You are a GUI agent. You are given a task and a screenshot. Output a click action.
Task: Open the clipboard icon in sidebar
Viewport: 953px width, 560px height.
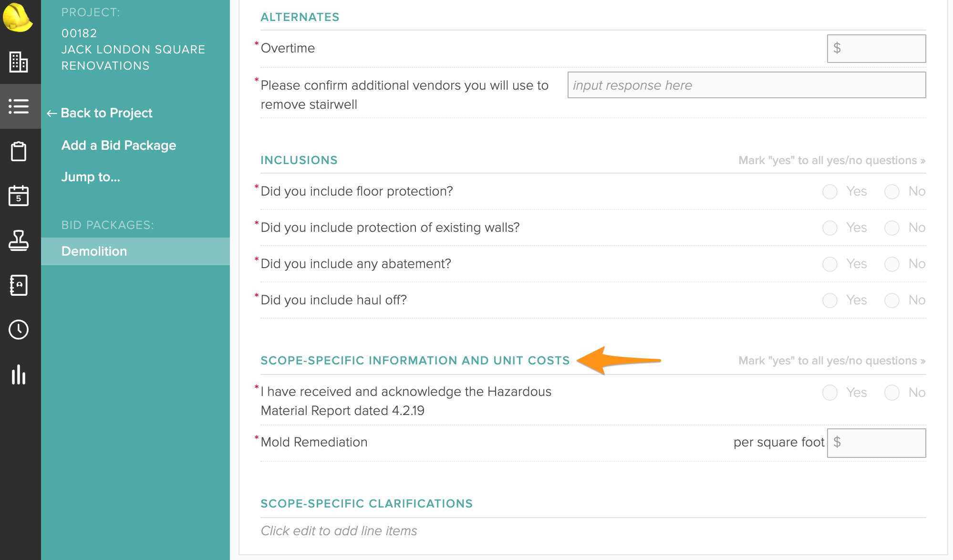coord(19,151)
